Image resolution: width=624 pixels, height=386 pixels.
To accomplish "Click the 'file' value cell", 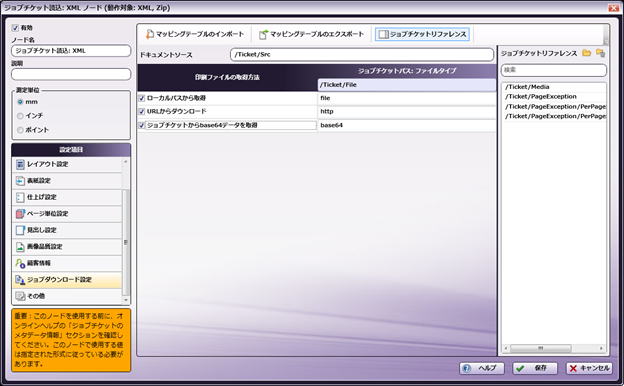I will point(407,98).
